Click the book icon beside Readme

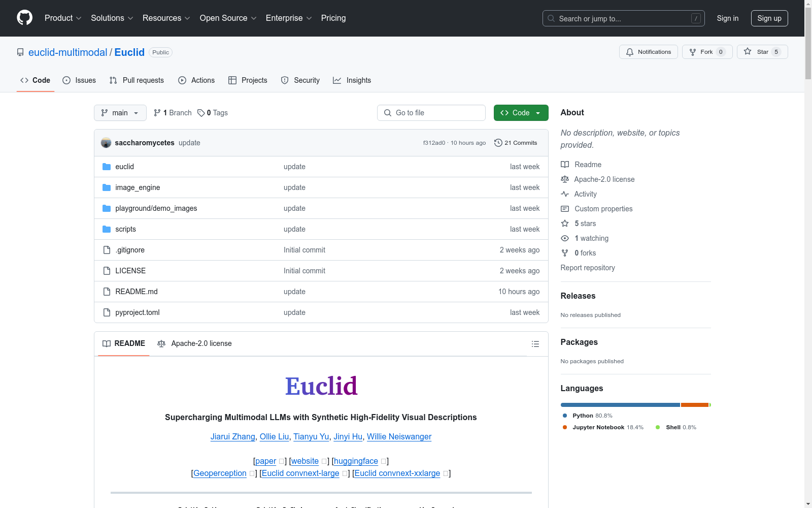click(x=565, y=165)
